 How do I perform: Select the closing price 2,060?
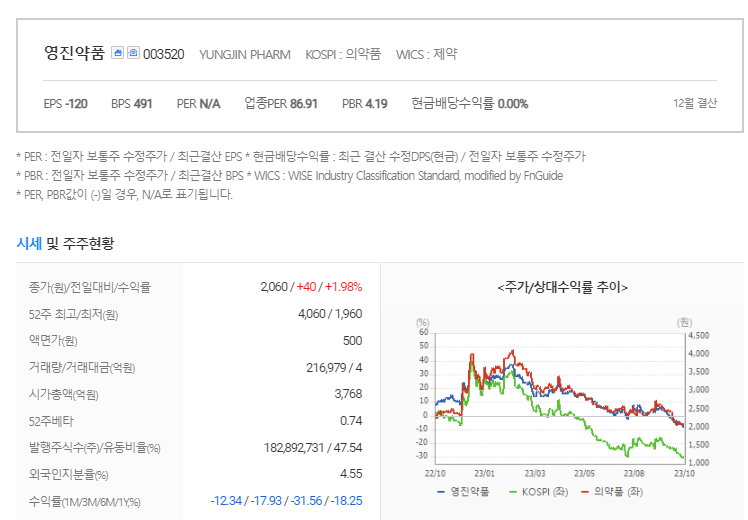[x=274, y=287]
